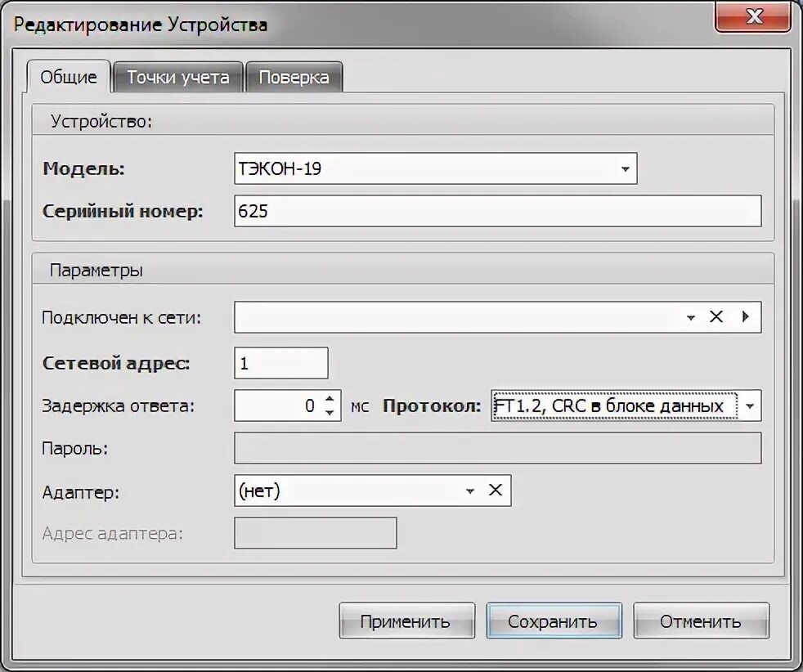Click the Модель: label
Screen dimensions: 803x672
pyautogui.click(x=84, y=168)
